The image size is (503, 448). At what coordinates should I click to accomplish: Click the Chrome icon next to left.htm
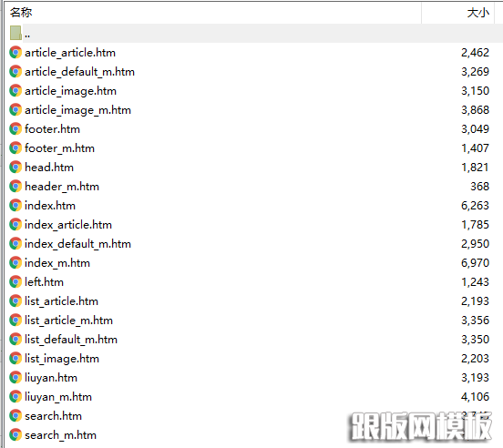pos(15,282)
